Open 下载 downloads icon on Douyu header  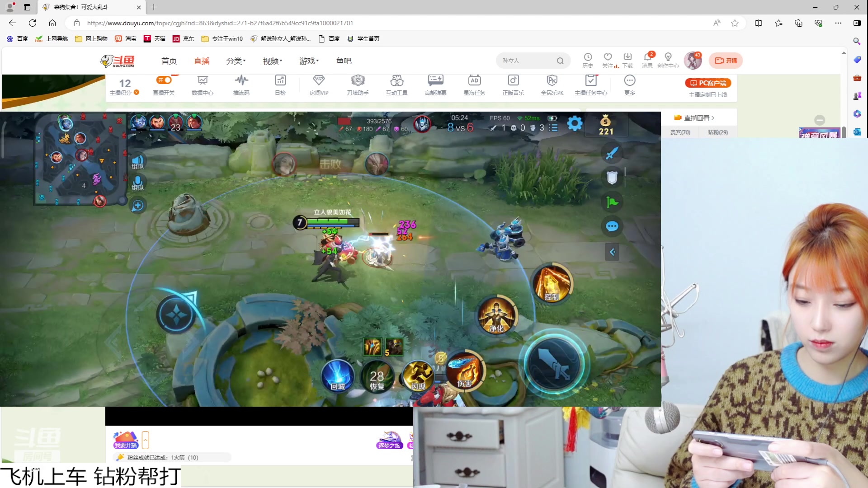(x=627, y=60)
